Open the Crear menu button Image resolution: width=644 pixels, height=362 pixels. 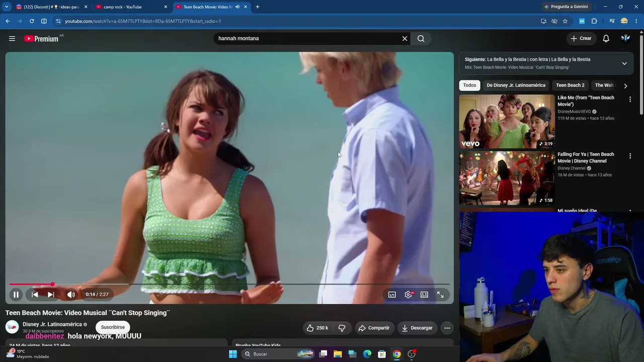[x=581, y=39]
